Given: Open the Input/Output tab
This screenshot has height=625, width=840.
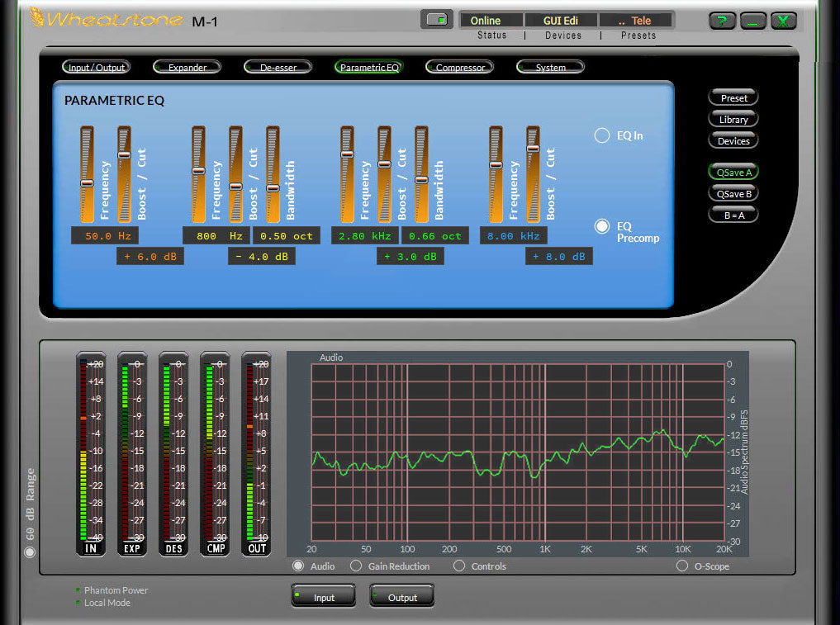Looking at the screenshot, I should tap(97, 67).
